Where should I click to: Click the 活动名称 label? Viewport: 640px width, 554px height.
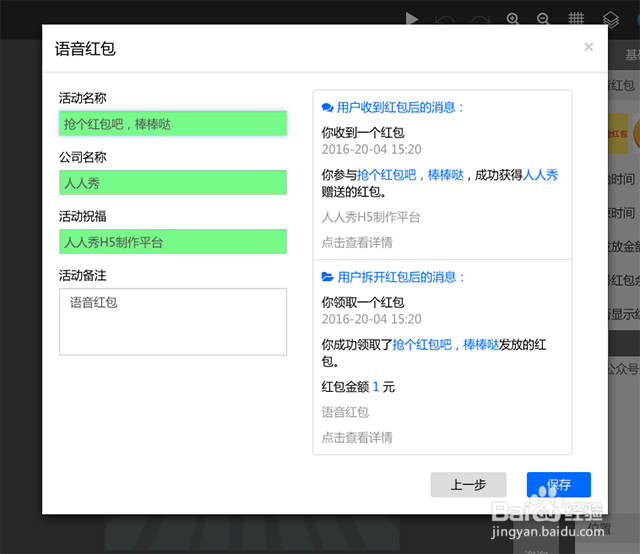pos(82,98)
